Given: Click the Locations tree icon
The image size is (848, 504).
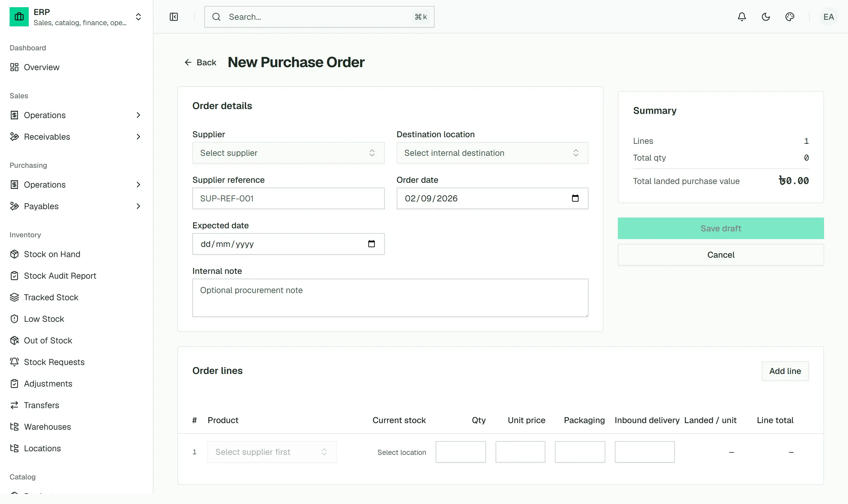Looking at the screenshot, I should 14,448.
